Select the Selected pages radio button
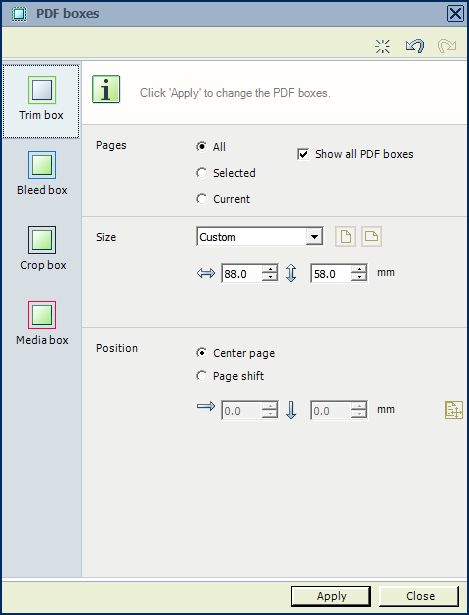 (201, 173)
